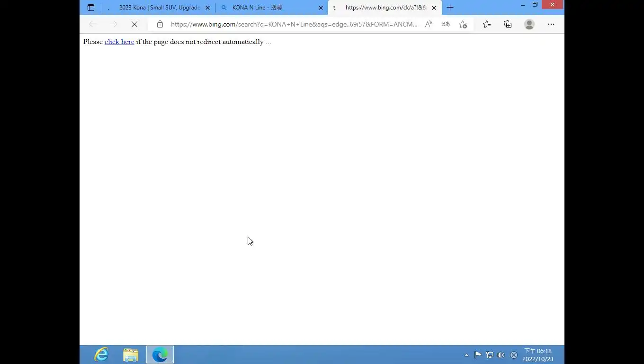Open Read aloud from address bar
Image resolution: width=644 pixels, height=364 pixels.
(x=429, y=24)
